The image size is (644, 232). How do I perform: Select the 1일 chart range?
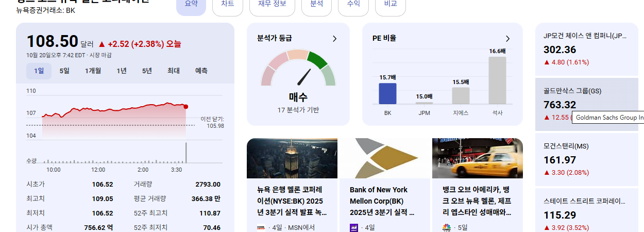(39, 71)
